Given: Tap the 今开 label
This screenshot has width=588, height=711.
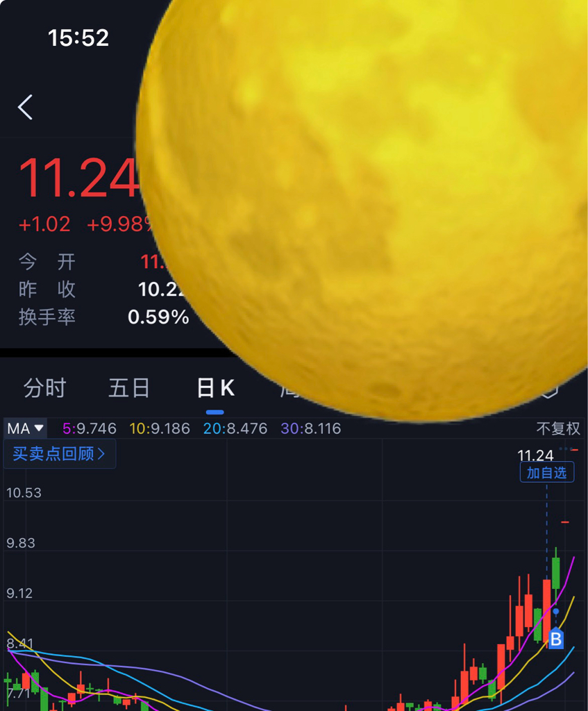Looking at the screenshot, I should 47,262.
